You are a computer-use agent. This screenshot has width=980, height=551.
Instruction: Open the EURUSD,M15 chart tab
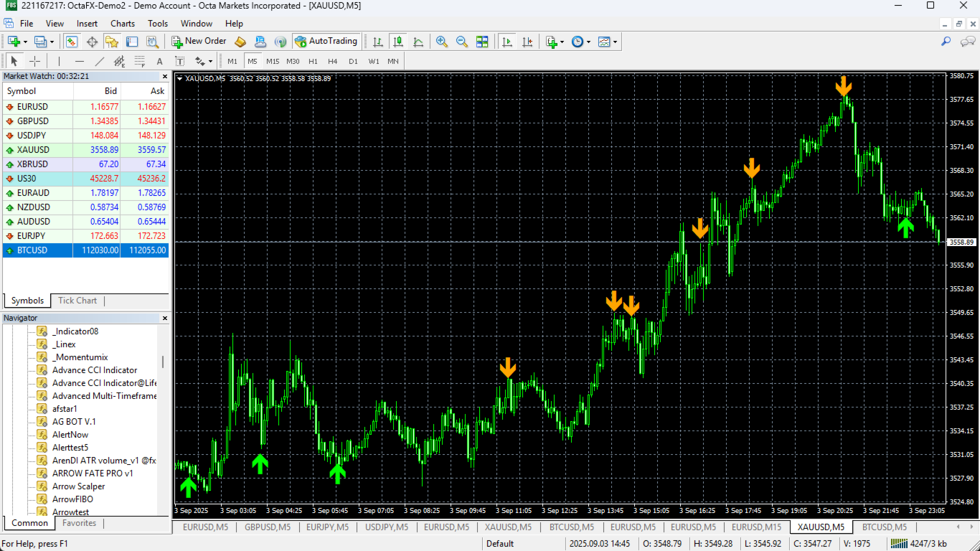(x=757, y=527)
